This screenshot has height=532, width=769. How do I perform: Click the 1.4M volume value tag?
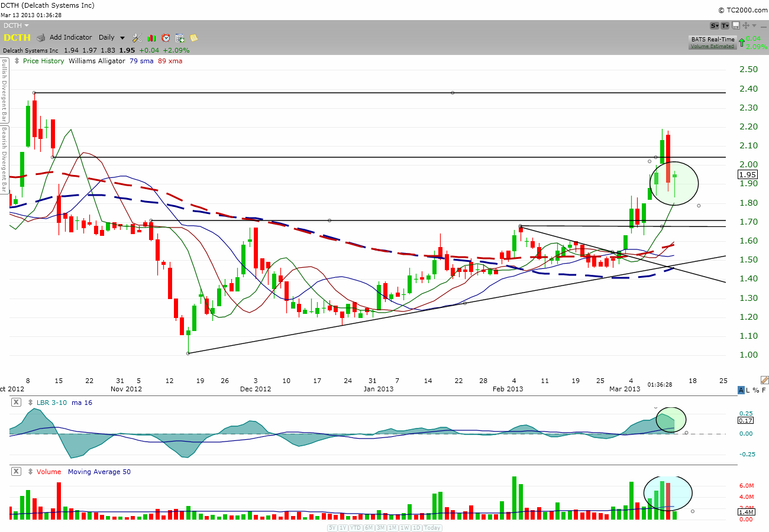click(747, 512)
